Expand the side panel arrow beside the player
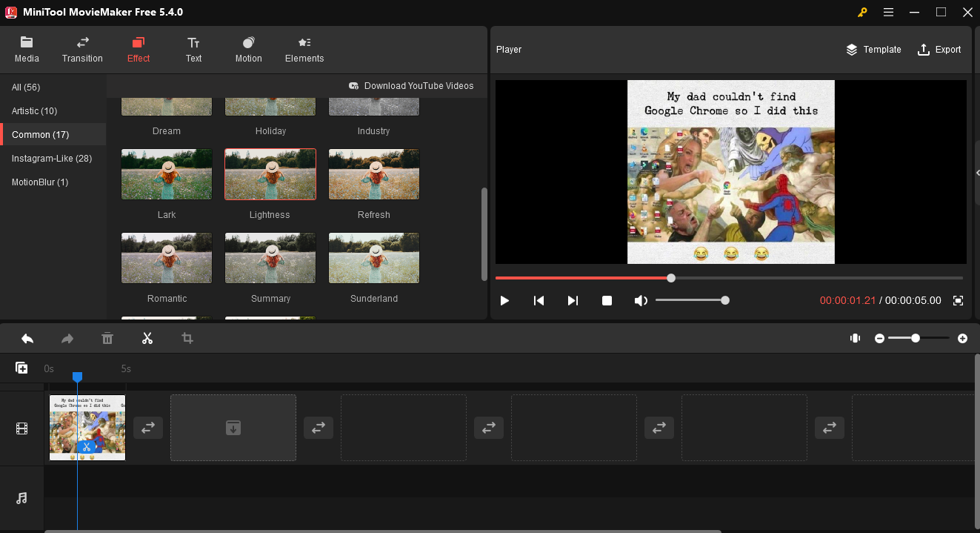980x533 pixels. pyautogui.click(x=978, y=173)
